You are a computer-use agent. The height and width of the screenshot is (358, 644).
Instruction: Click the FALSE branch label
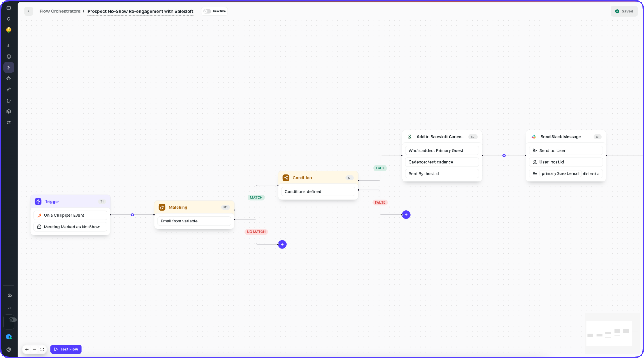[380, 202]
